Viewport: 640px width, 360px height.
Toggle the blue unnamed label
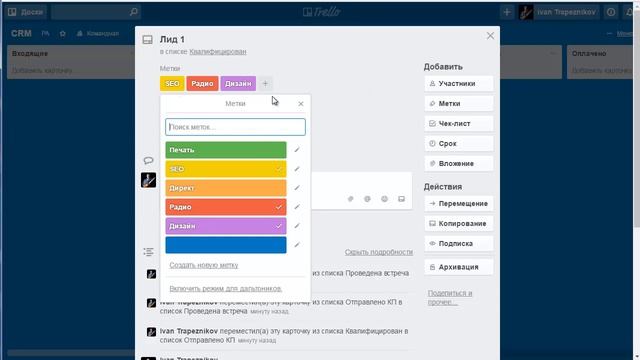point(226,245)
